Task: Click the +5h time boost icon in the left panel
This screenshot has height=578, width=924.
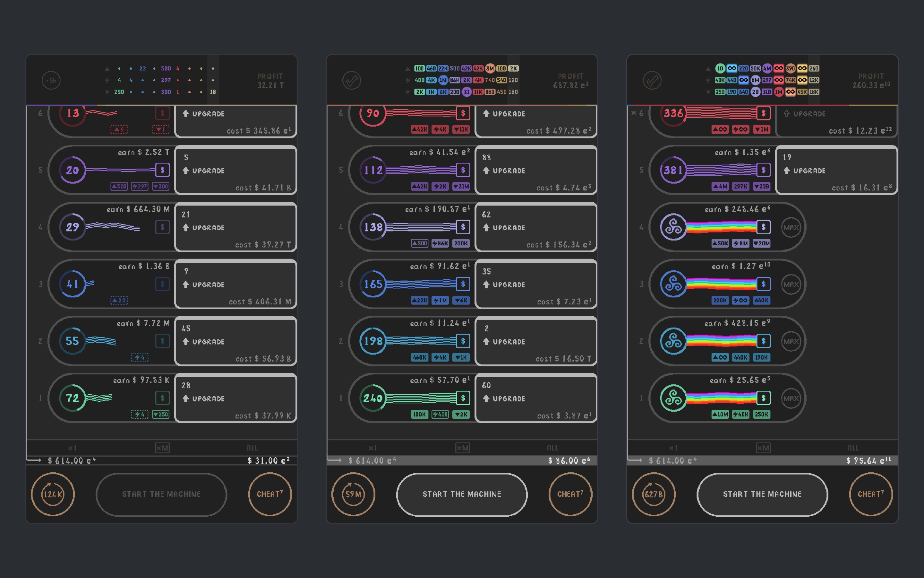Action: pyautogui.click(x=51, y=81)
